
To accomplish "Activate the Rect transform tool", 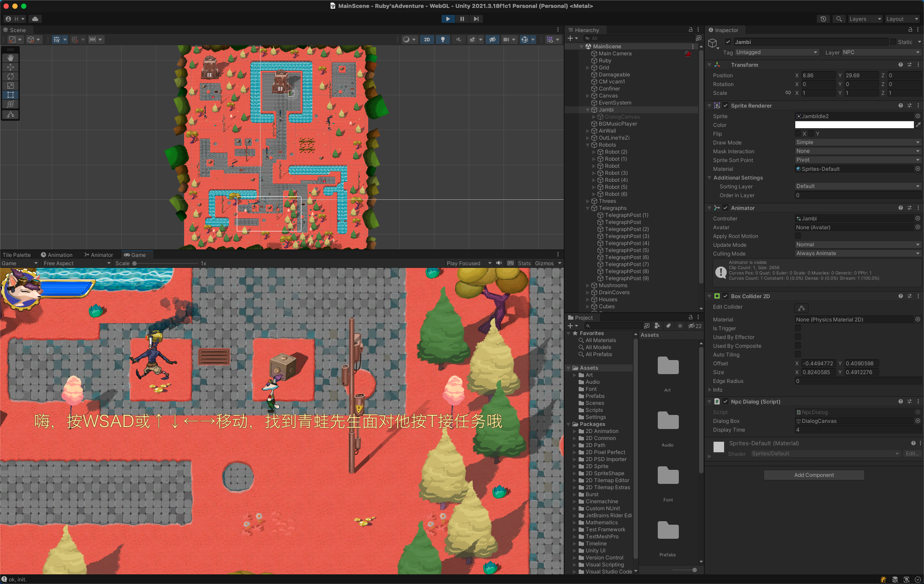I will coord(11,95).
